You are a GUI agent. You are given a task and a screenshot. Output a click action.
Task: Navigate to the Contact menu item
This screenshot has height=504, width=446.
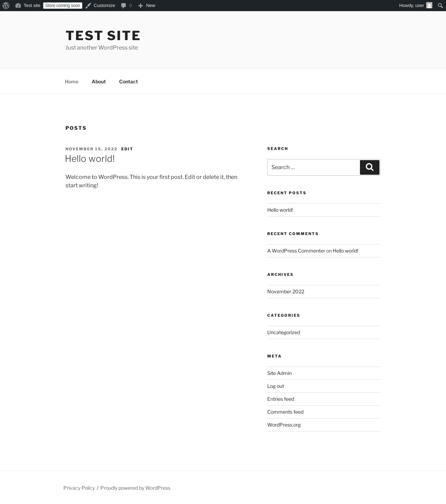[128, 82]
